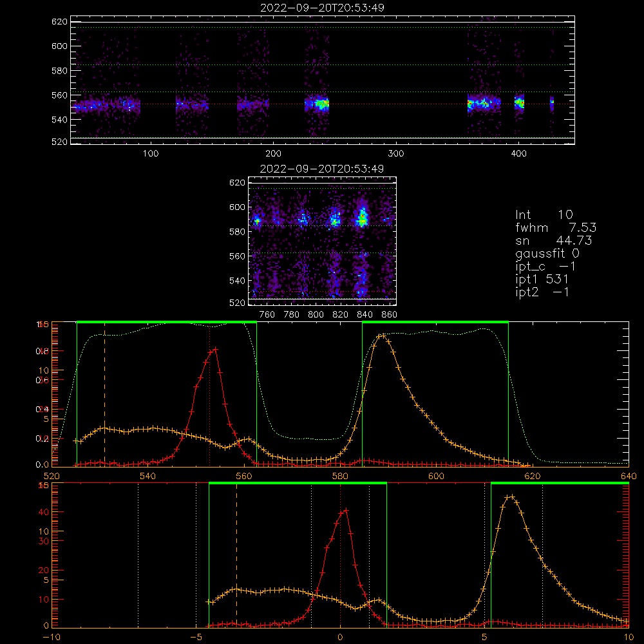Click the bright blob near x=400 in top spectrogram
Screen dimensions: 644x644
click(x=520, y=102)
